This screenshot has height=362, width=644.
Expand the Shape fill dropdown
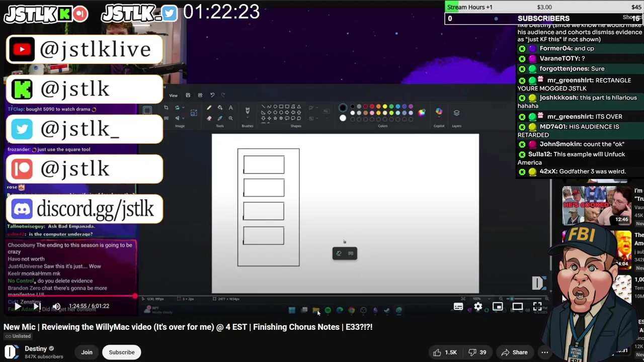(317, 118)
